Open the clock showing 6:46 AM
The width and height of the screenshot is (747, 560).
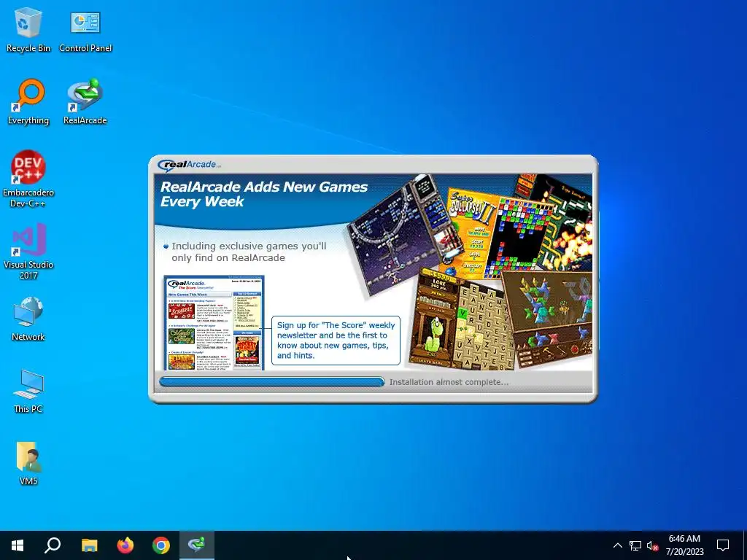pos(684,545)
